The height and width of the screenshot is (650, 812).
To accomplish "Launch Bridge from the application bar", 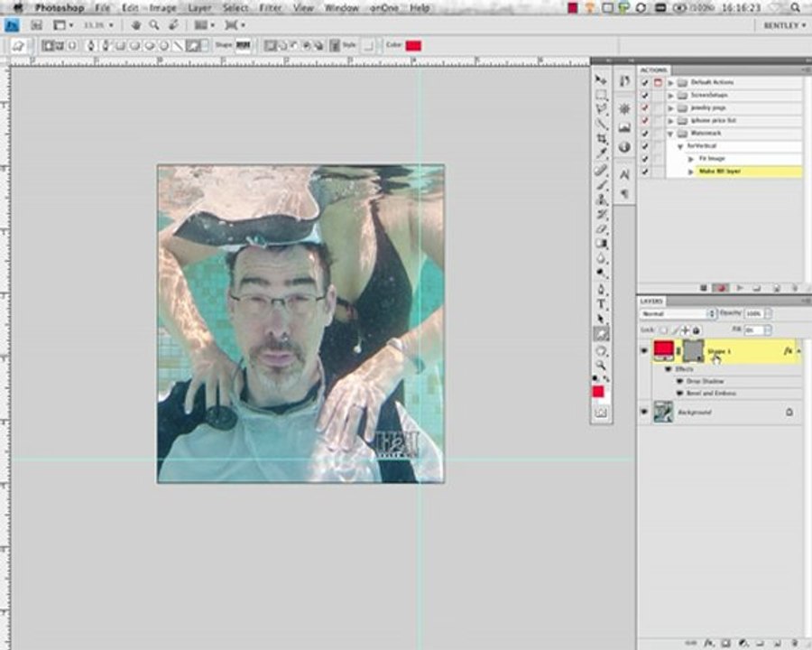I will pos(36,25).
